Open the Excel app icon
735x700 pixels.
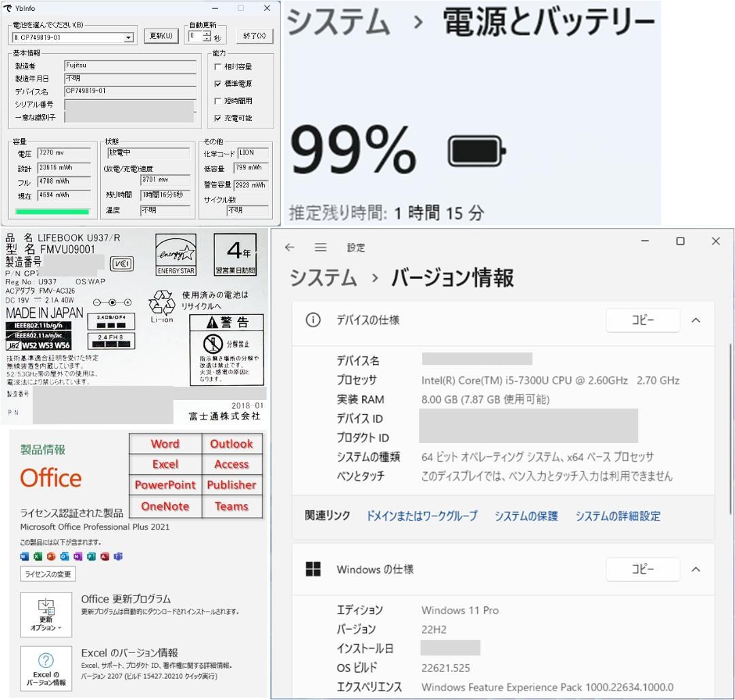click(x=165, y=464)
